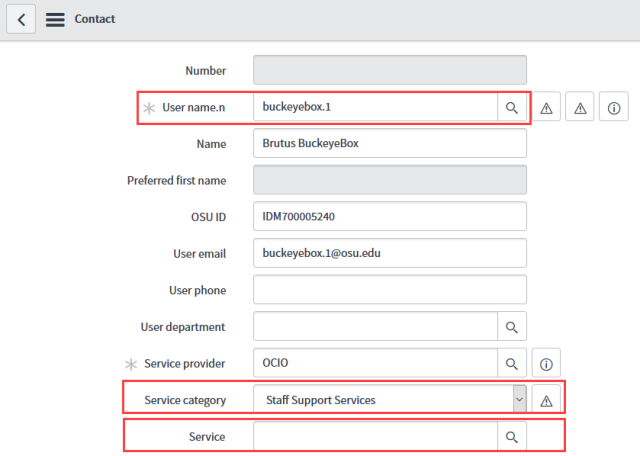Select the 'User department' label
The width and height of the screenshot is (640, 456).
coord(183,327)
